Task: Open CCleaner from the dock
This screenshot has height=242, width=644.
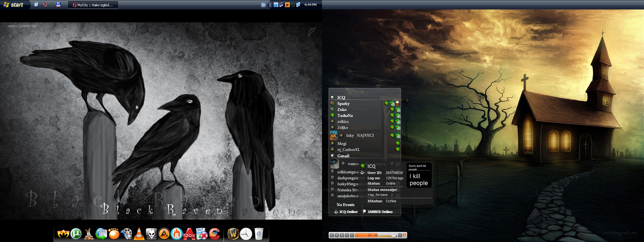Action: [x=215, y=234]
